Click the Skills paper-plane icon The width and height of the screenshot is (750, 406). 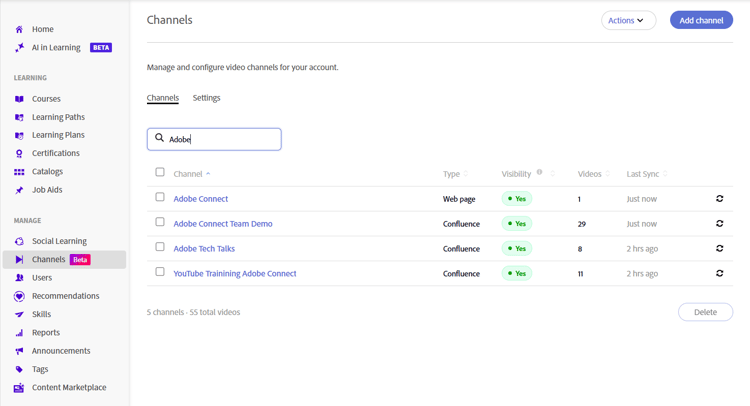pyautogui.click(x=19, y=314)
